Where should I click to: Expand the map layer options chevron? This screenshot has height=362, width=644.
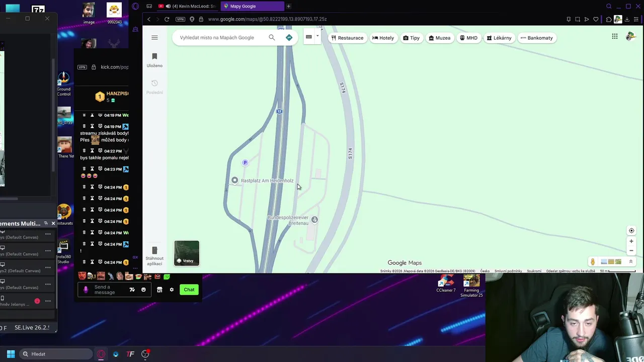click(630, 261)
